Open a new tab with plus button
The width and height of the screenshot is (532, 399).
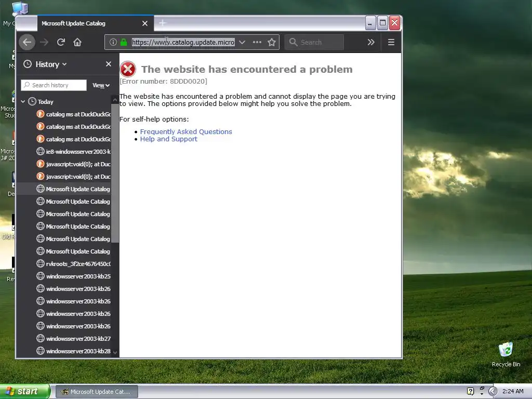click(x=163, y=23)
